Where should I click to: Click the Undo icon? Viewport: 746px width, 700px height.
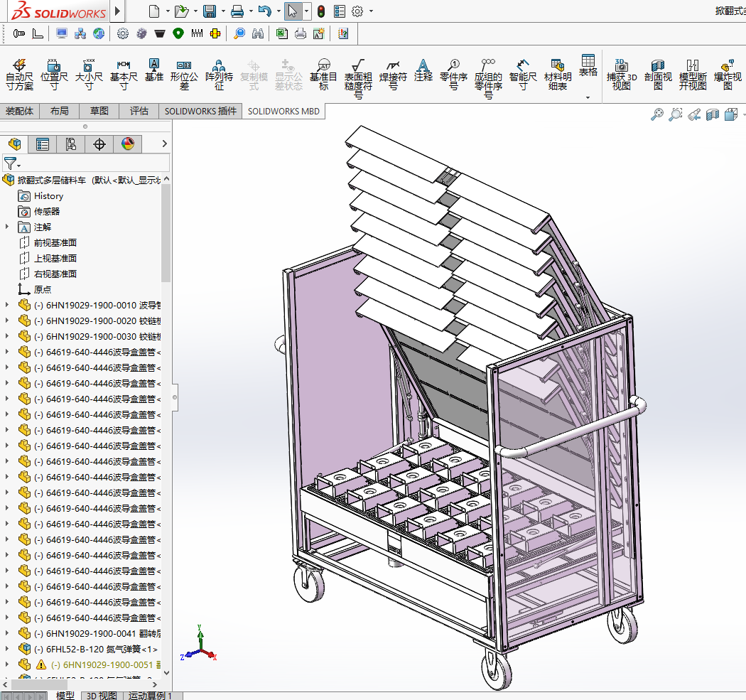point(264,11)
